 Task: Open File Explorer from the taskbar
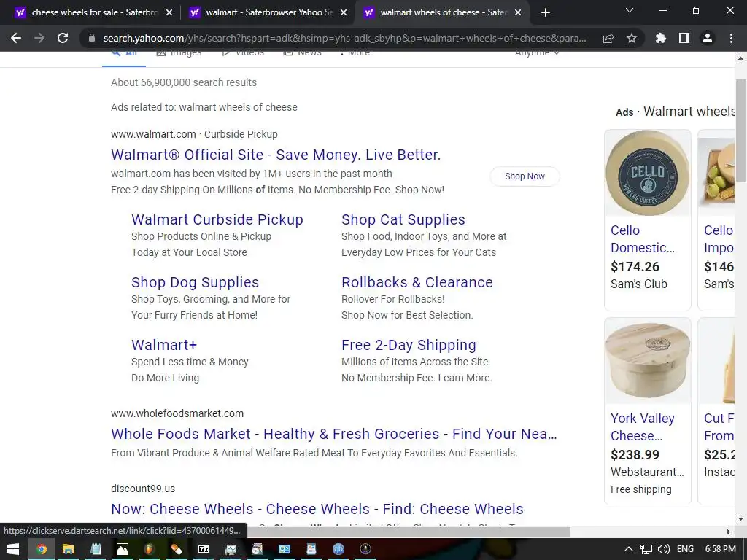click(69, 549)
